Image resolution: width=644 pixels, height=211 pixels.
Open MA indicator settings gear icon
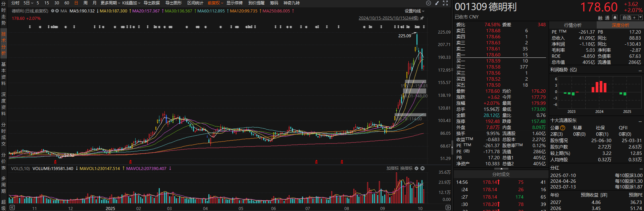(53, 11)
